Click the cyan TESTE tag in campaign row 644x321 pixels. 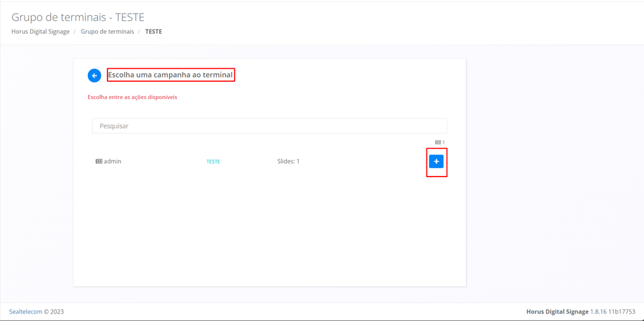click(x=213, y=162)
